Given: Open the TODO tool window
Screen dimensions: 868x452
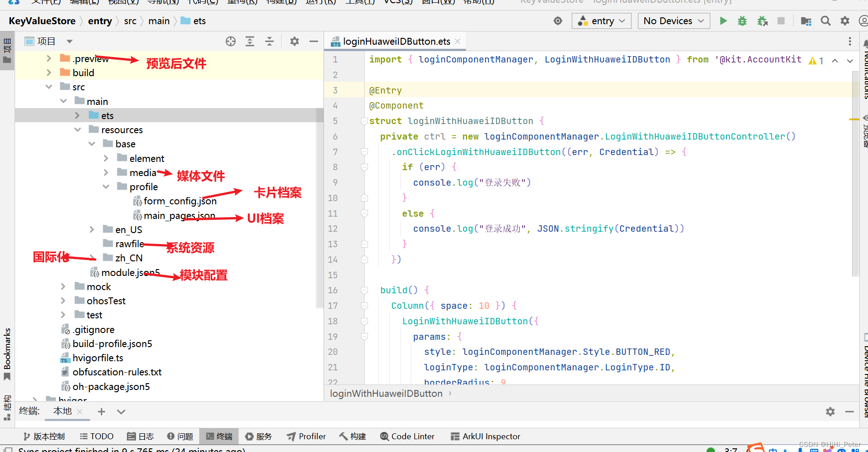Looking at the screenshot, I should (x=97, y=436).
